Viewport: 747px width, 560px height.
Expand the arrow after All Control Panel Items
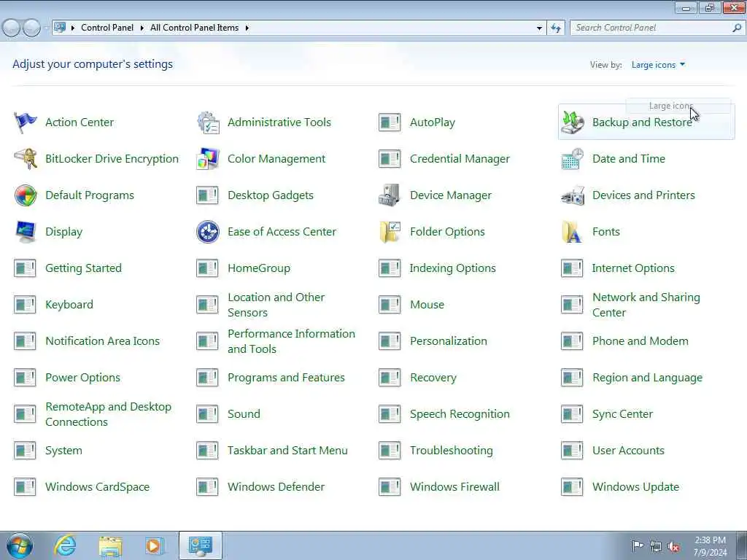pyautogui.click(x=247, y=28)
